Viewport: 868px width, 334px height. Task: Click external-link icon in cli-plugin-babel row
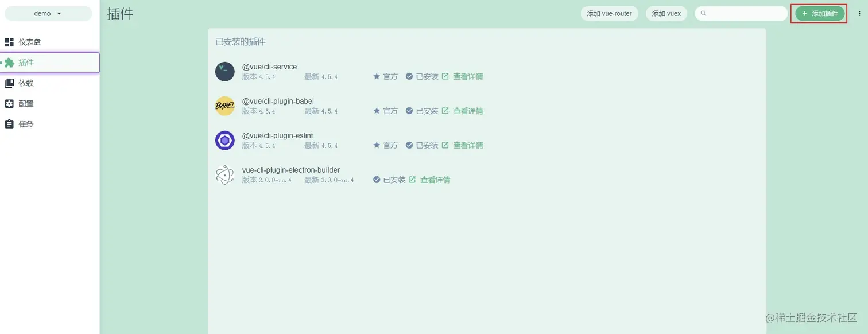[445, 111]
